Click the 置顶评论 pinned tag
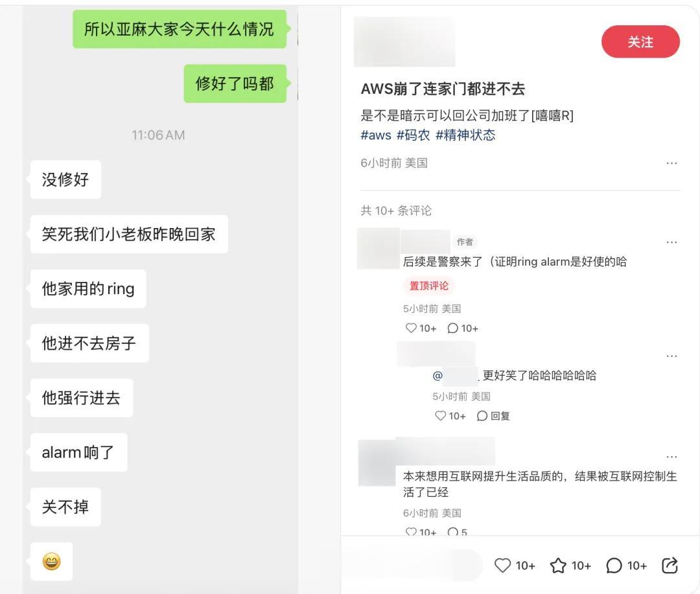The height and width of the screenshot is (594, 700). pyautogui.click(x=428, y=286)
